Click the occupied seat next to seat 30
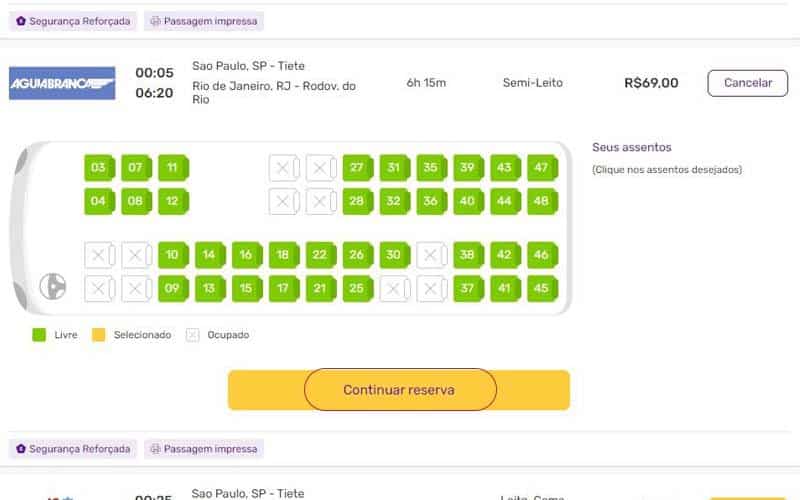This screenshot has height=500, width=800. pos(432,255)
